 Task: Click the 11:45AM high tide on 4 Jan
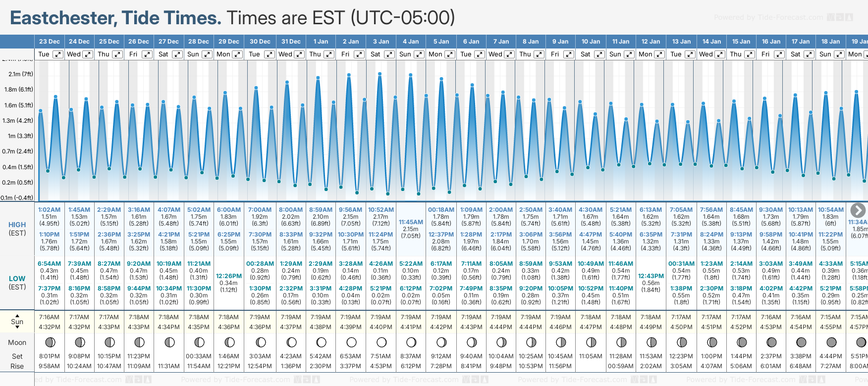click(x=411, y=222)
